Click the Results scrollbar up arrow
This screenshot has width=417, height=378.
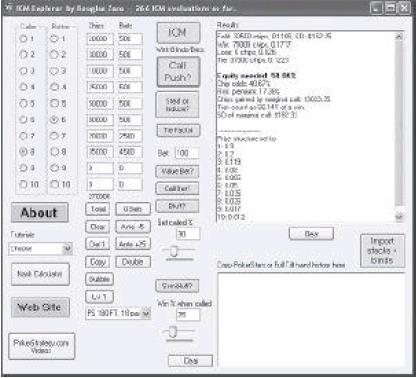(x=399, y=36)
